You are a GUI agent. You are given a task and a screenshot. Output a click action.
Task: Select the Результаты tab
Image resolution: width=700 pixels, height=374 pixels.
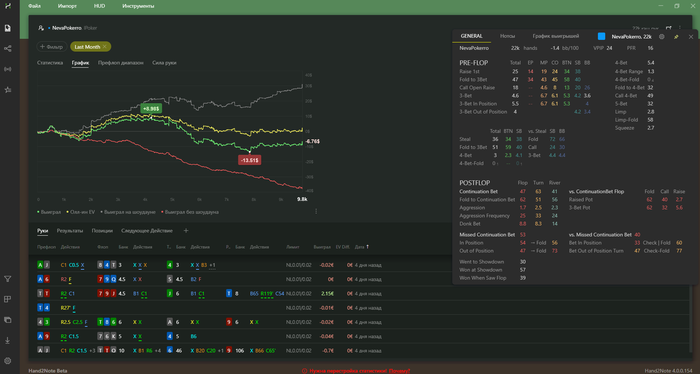tap(70, 231)
